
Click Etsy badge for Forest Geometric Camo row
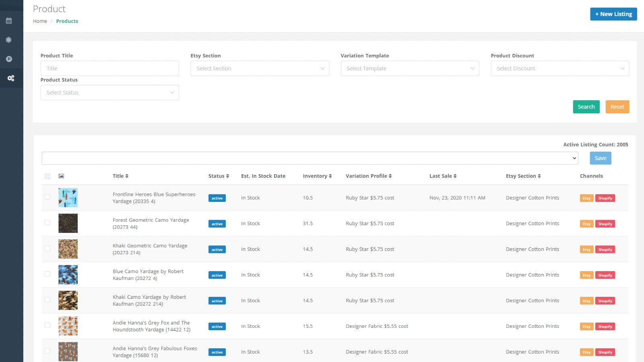click(586, 224)
